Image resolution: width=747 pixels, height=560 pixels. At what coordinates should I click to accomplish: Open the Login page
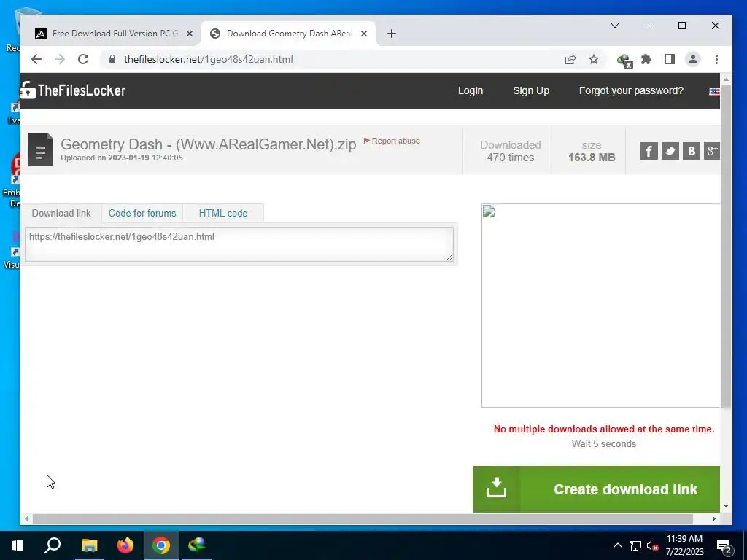click(x=471, y=90)
